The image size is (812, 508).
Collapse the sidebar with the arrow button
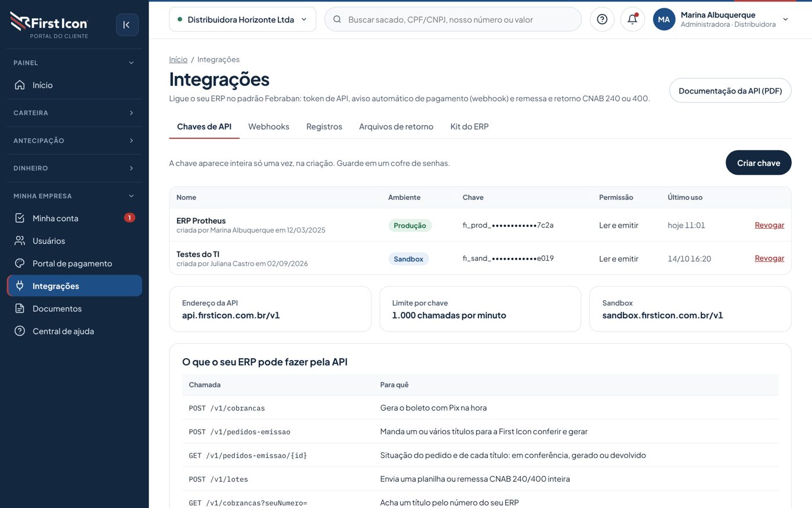tap(127, 25)
